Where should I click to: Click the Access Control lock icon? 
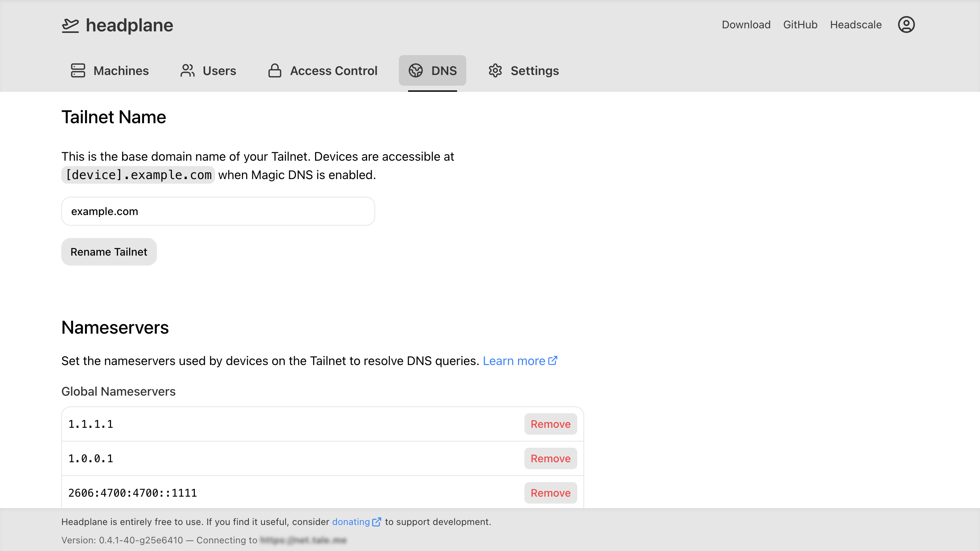click(275, 70)
